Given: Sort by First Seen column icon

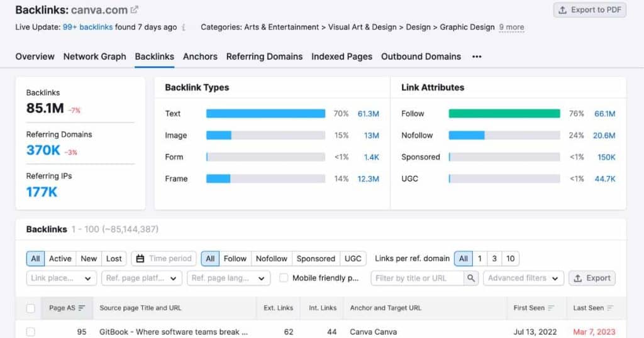Looking at the screenshot, I should [551, 308].
